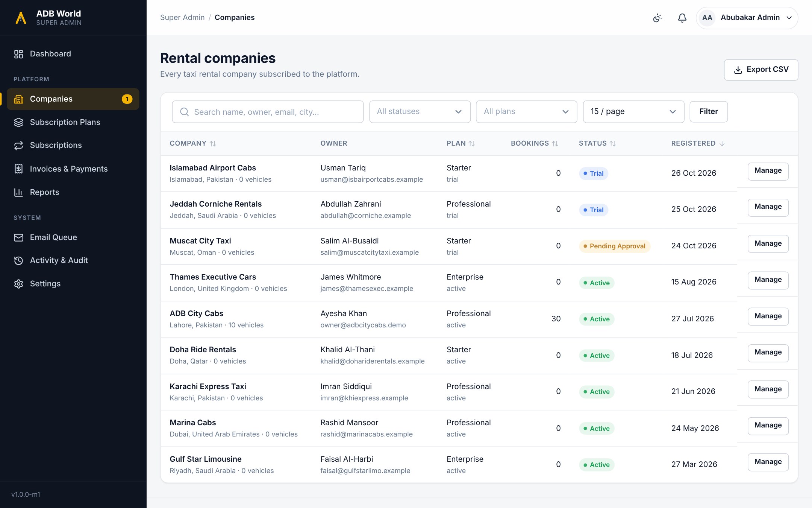
Task: Manage Muscat City Taxi
Action: [768, 244]
